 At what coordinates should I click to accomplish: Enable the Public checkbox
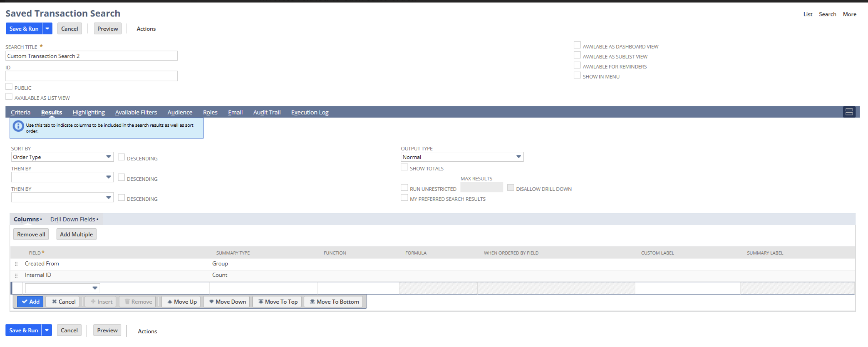pyautogui.click(x=9, y=87)
